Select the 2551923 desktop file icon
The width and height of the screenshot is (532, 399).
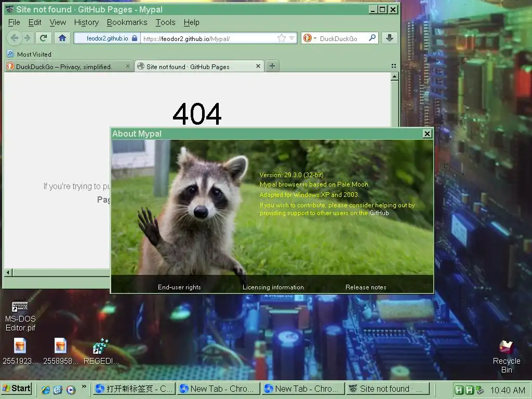[20, 351]
